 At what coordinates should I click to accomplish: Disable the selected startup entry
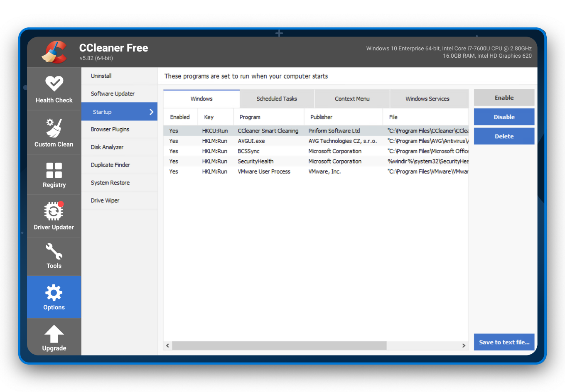point(504,117)
